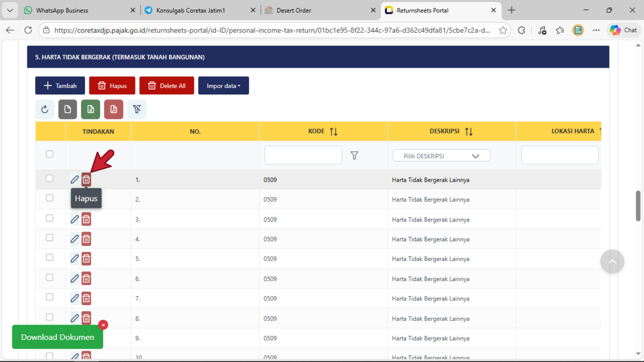This screenshot has width=644, height=362.
Task: Click the clear filter icon
Action: point(137,109)
